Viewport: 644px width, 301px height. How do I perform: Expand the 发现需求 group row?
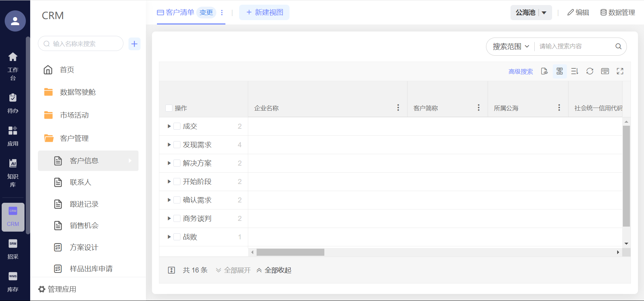click(x=169, y=145)
